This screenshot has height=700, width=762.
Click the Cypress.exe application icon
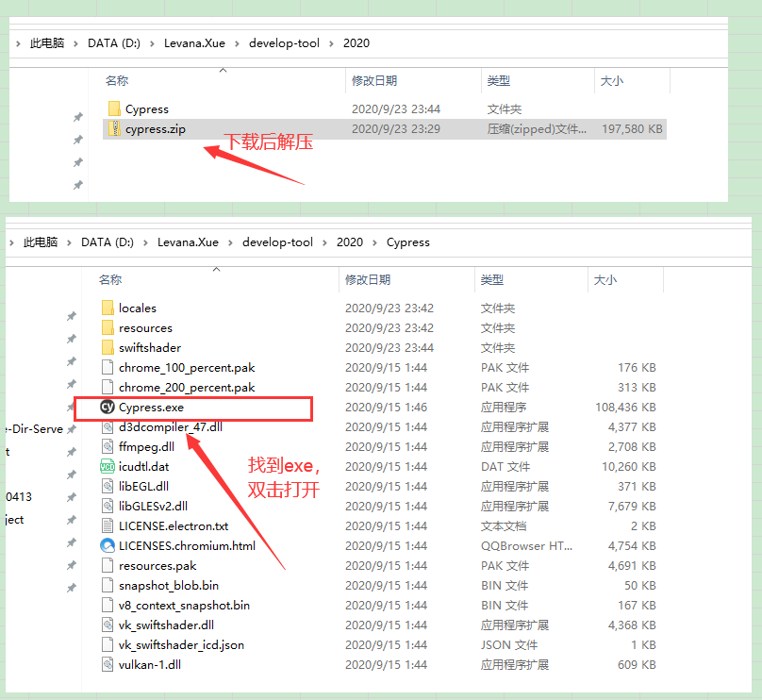[x=108, y=407]
